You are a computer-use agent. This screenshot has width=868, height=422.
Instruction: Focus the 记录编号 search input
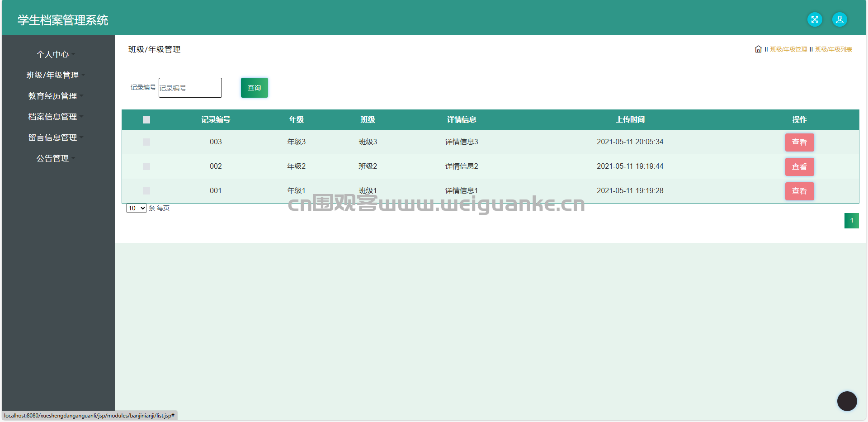pos(190,88)
